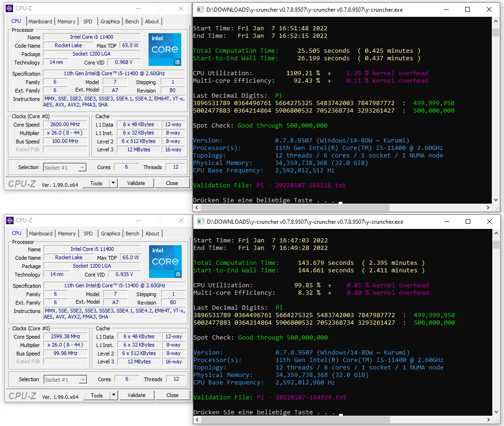Open Tools dropdown arrow in upper CPU-Z window
The height and width of the screenshot is (426, 504).
[113, 183]
